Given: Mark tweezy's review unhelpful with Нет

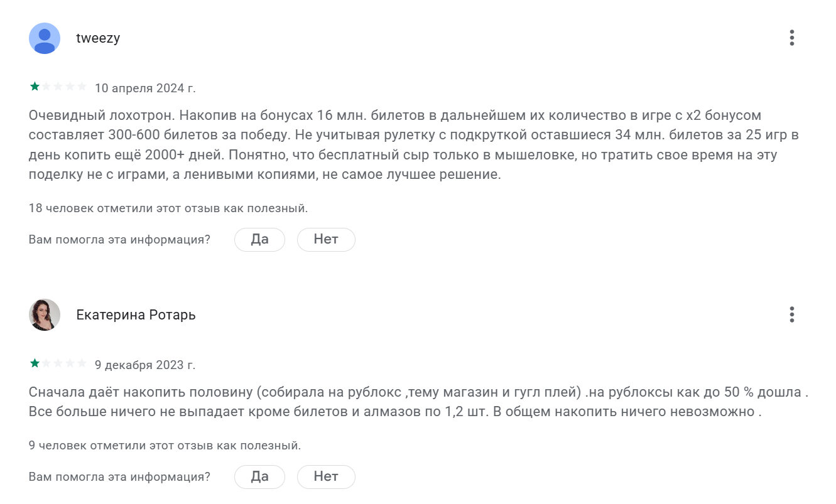Looking at the screenshot, I should coord(326,239).
